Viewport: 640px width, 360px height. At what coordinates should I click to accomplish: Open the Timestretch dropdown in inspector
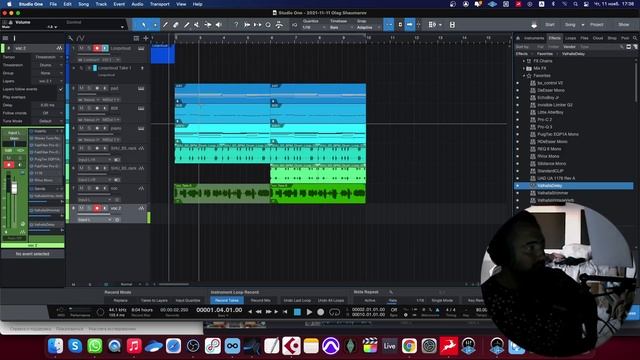point(47,65)
